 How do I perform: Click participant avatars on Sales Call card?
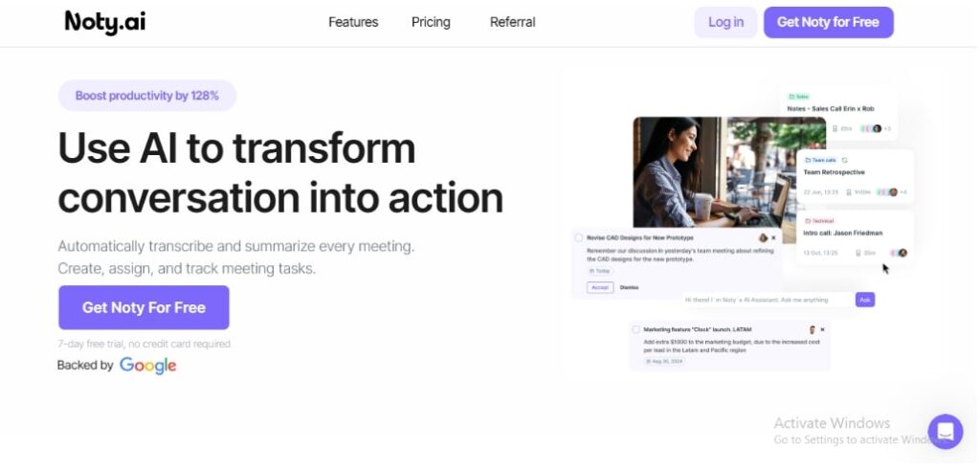[x=871, y=128]
